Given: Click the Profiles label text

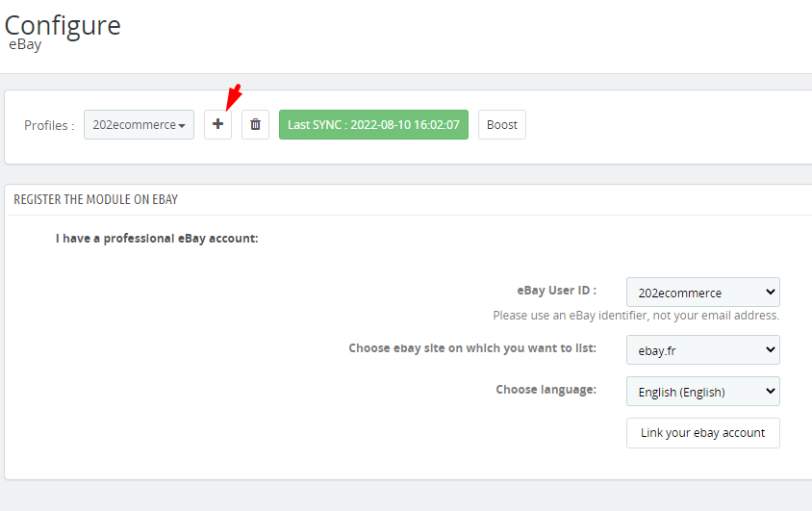Looking at the screenshot, I should point(48,126).
